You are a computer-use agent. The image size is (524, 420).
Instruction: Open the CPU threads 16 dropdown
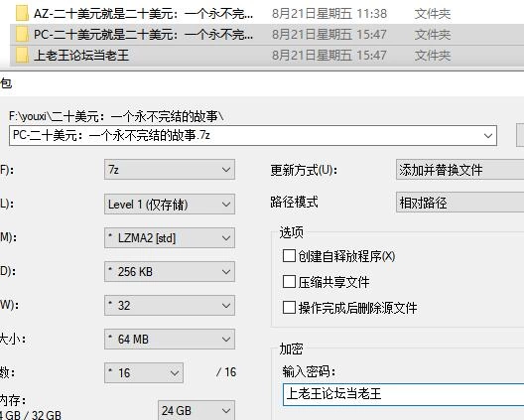click(144, 372)
